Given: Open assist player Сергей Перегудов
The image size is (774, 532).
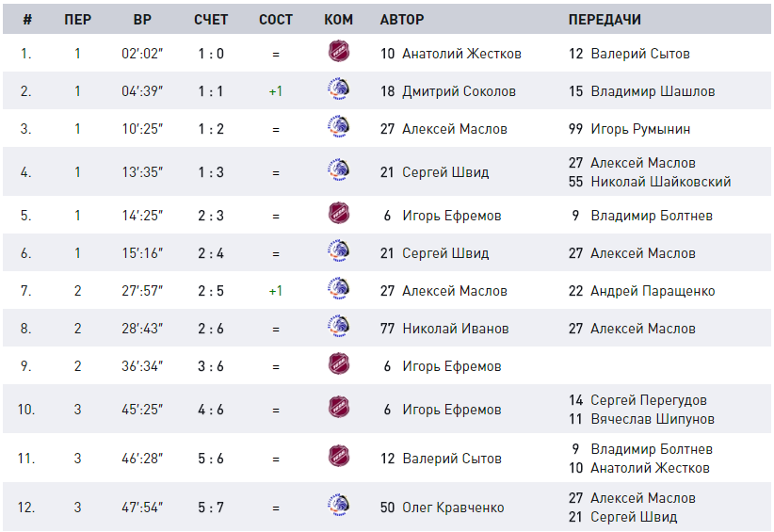Looking at the screenshot, I should pyautogui.click(x=649, y=400).
